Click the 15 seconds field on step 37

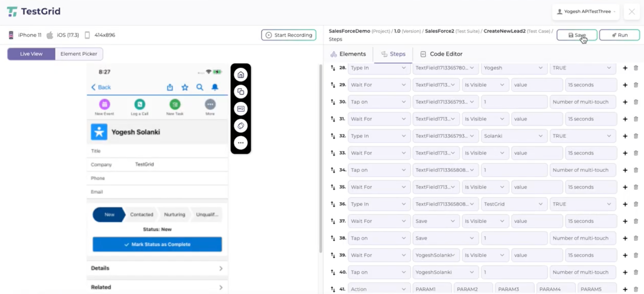click(590, 221)
